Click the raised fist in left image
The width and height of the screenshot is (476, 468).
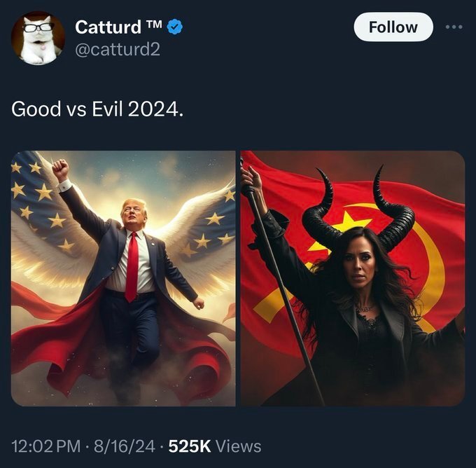pyautogui.click(x=61, y=170)
